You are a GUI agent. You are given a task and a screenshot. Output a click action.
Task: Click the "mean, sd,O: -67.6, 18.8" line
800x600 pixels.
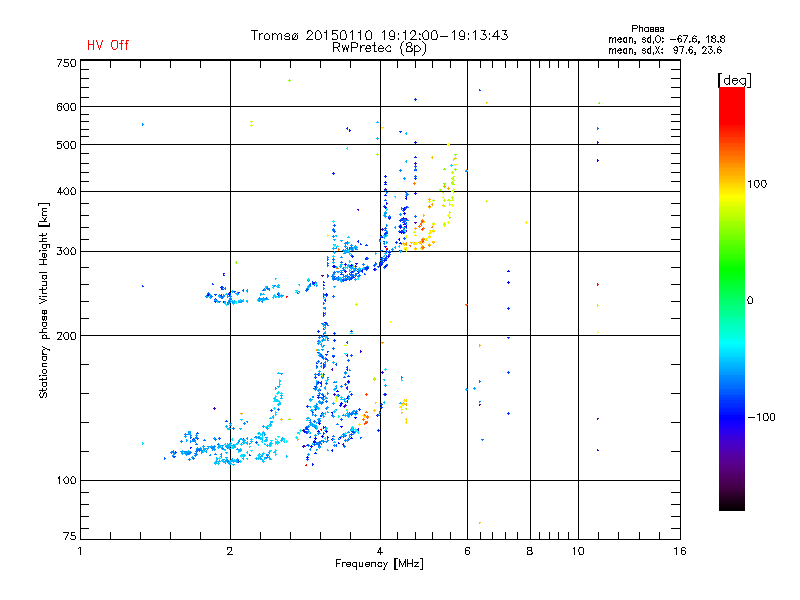click(666, 39)
